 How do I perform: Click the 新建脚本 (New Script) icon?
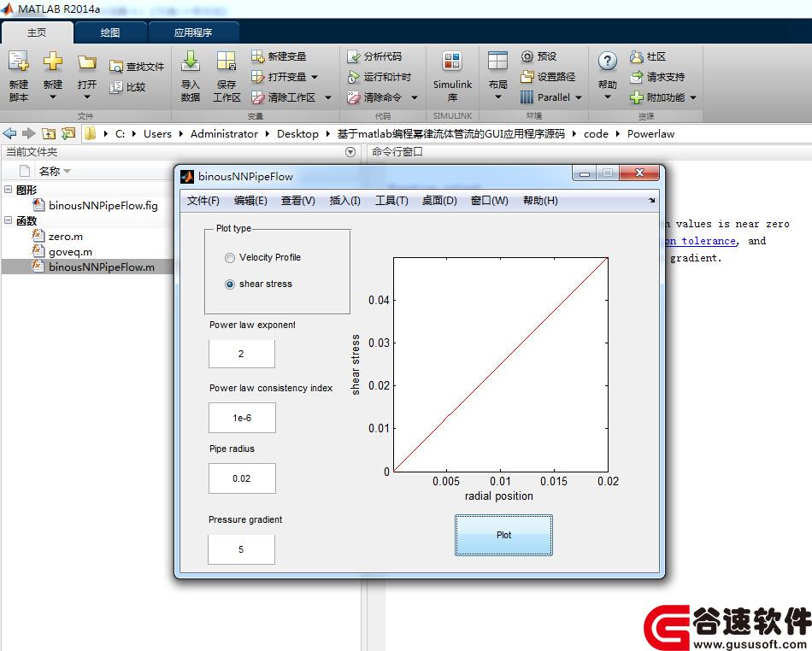pyautogui.click(x=19, y=62)
